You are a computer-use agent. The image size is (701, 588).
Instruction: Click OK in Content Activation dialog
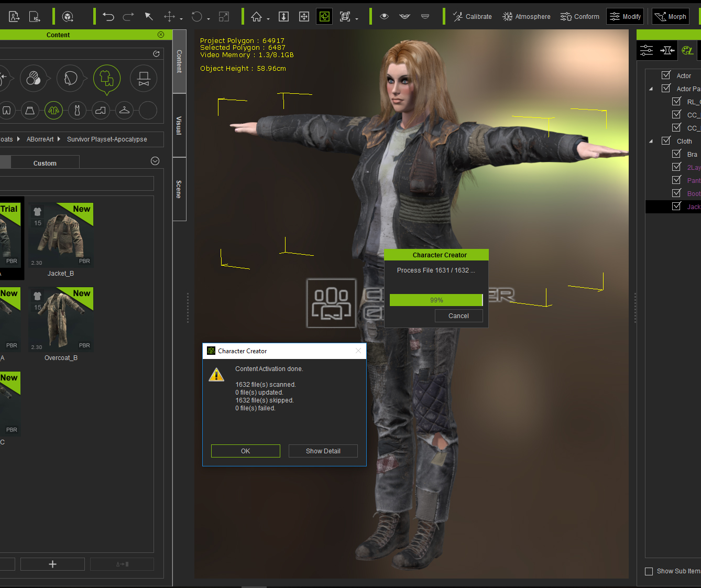tap(246, 451)
